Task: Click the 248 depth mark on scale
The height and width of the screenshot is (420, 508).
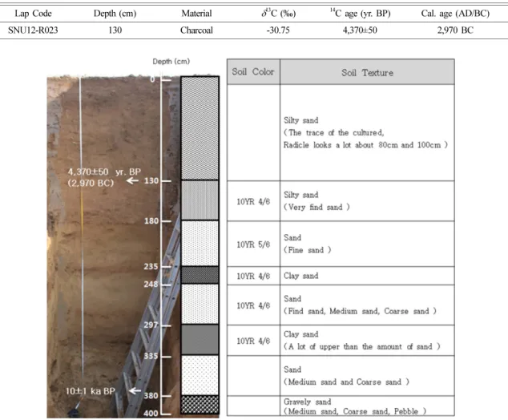Action: pos(151,285)
